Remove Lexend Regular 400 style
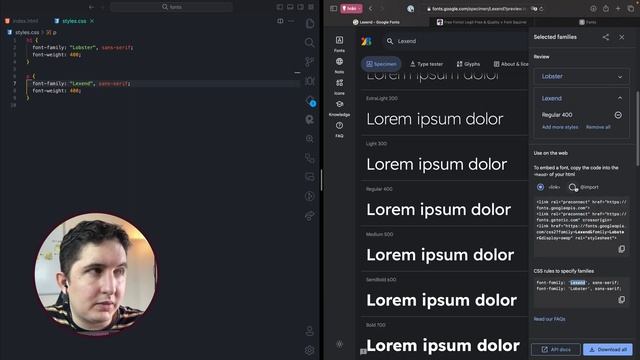The width and height of the screenshot is (640, 360). (x=618, y=115)
